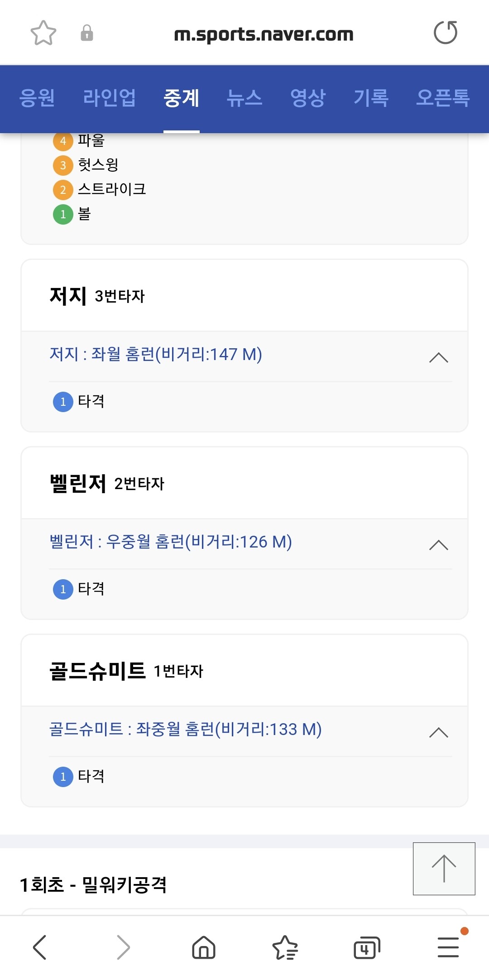This screenshot has width=489, height=980.
Task: Open the 응원 tab
Action: tap(37, 98)
